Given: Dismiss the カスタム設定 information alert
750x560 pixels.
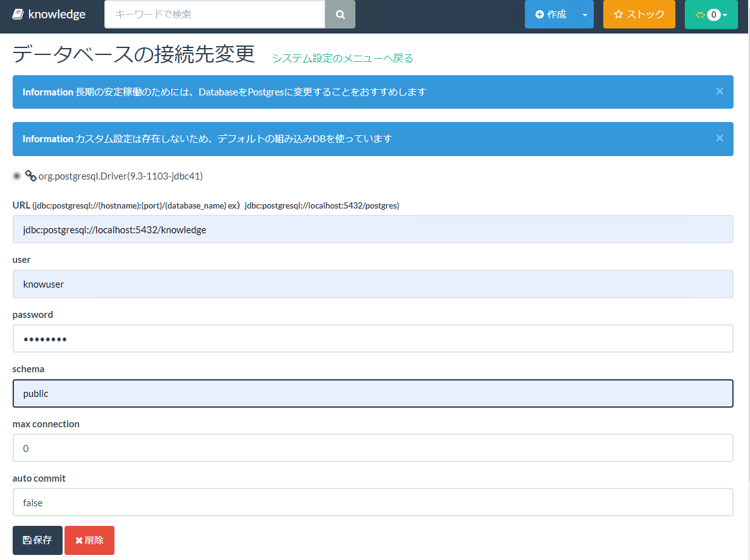Looking at the screenshot, I should tap(720, 138).
